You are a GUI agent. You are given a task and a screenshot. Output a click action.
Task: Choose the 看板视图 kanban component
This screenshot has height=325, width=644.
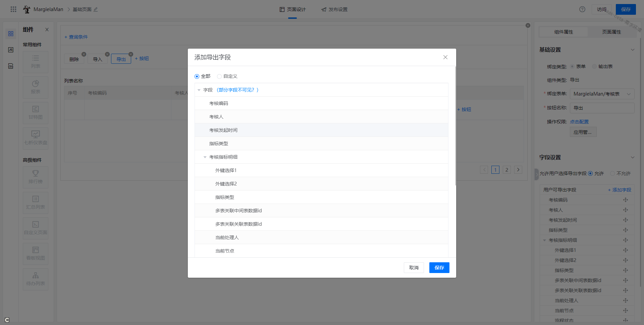pyautogui.click(x=36, y=254)
